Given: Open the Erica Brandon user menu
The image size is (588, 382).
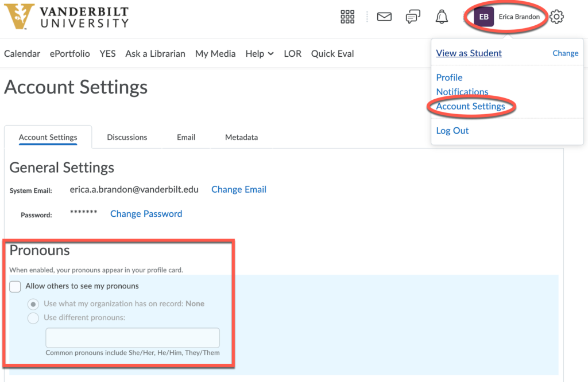Looking at the screenshot, I should [519, 17].
